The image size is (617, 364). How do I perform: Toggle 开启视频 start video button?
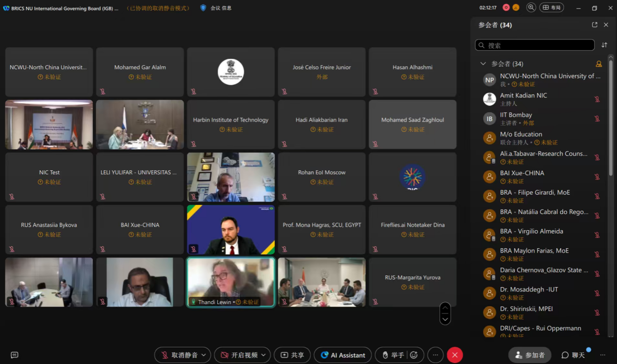[x=238, y=355]
